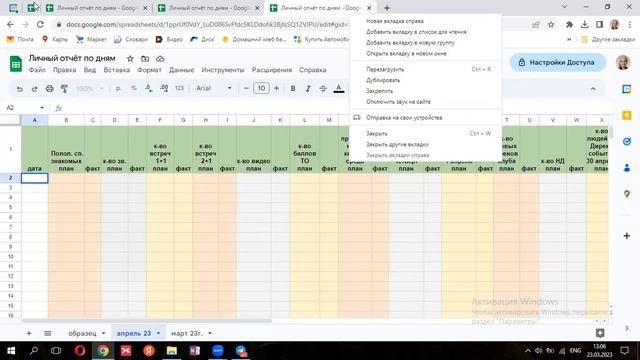Image resolution: width=640 pixels, height=360 pixels.
Task: Open Contacts side panel icon
Action: (627, 168)
